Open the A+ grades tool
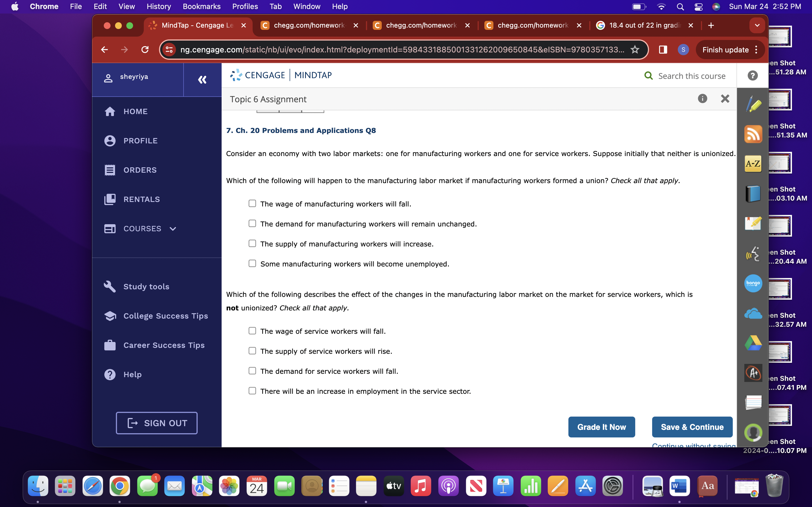 click(x=753, y=373)
